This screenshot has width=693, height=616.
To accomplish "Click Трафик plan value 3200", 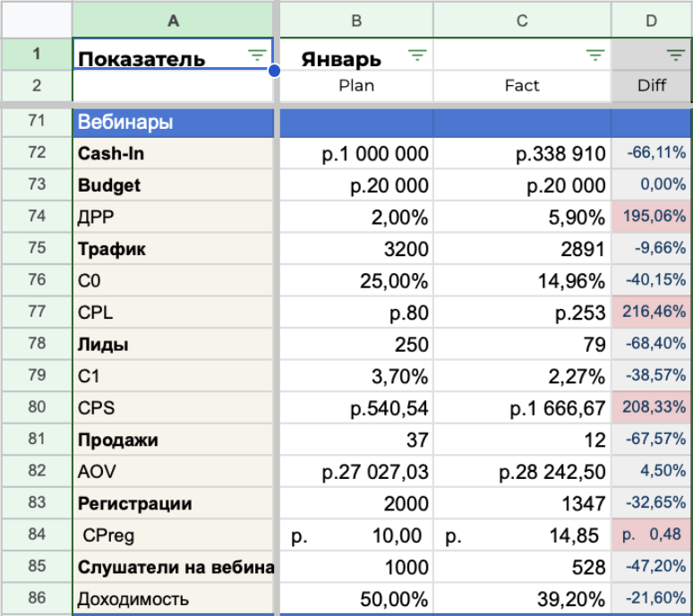I will 356,249.
